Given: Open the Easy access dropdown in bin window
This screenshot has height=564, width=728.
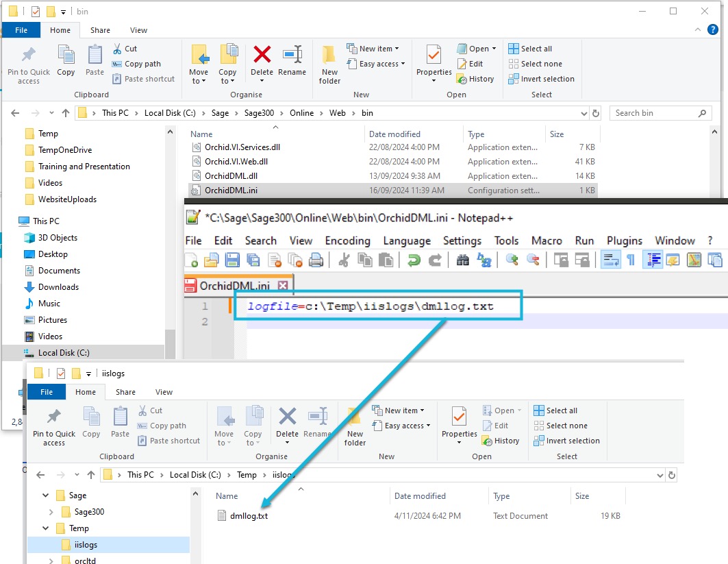Looking at the screenshot, I should [x=376, y=64].
